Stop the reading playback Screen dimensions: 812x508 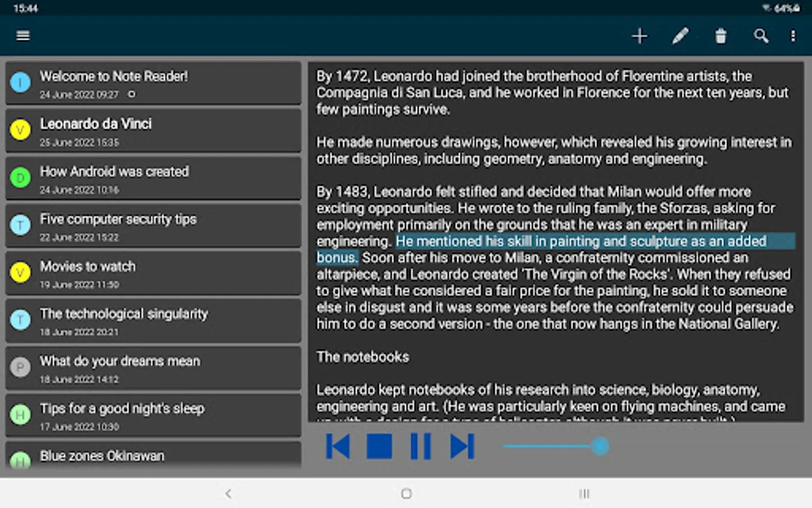tap(379, 446)
